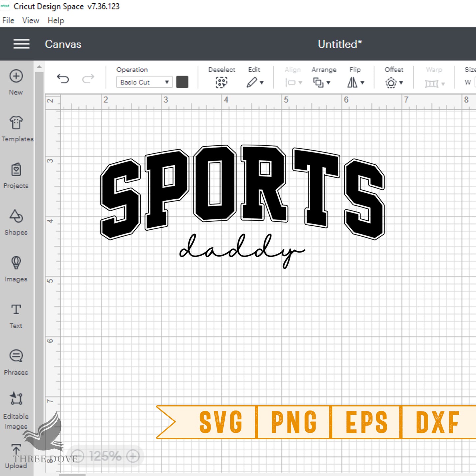
Task: Redo the last action
Action: pyautogui.click(x=88, y=79)
